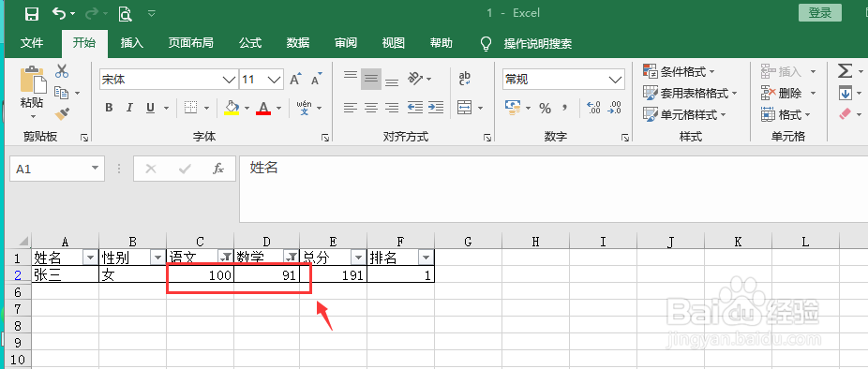Save the workbook with the floppy disk icon
This screenshot has height=369, width=868.
coord(32,14)
